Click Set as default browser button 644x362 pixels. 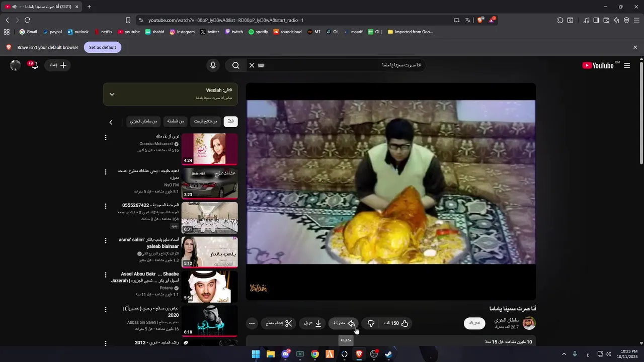[103, 47]
